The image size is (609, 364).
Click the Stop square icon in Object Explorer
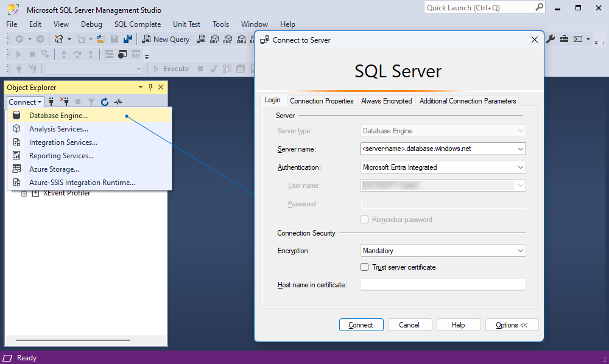pos(78,102)
